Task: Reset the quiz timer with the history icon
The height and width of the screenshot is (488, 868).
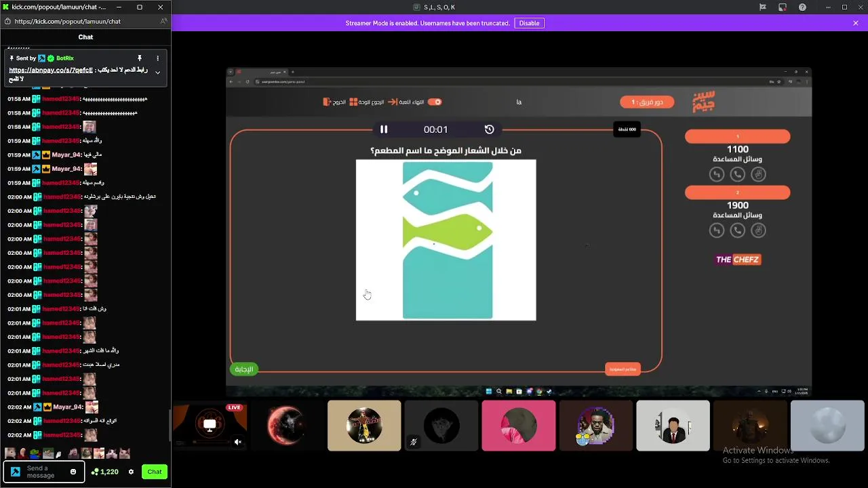Action: click(490, 129)
